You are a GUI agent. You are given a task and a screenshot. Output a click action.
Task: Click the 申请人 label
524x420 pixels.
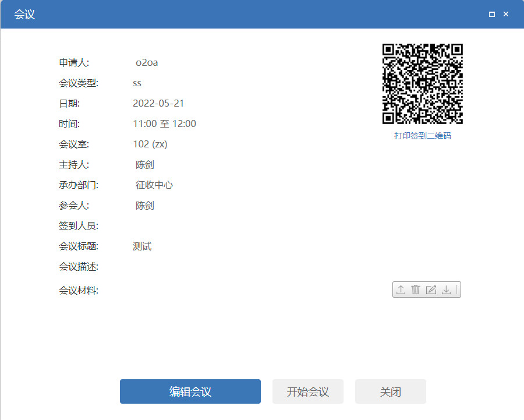click(74, 63)
